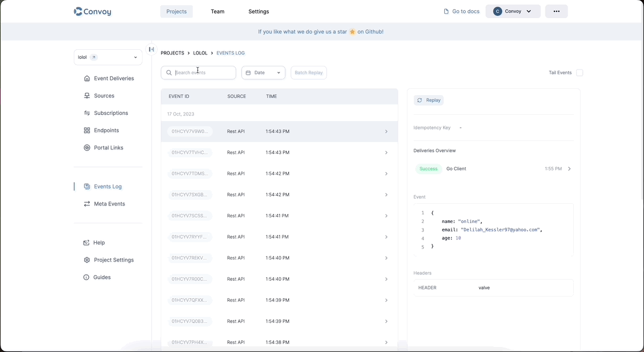Open Portal Links in sidebar
Screen dimensions: 644x352
pyautogui.click(x=109, y=148)
